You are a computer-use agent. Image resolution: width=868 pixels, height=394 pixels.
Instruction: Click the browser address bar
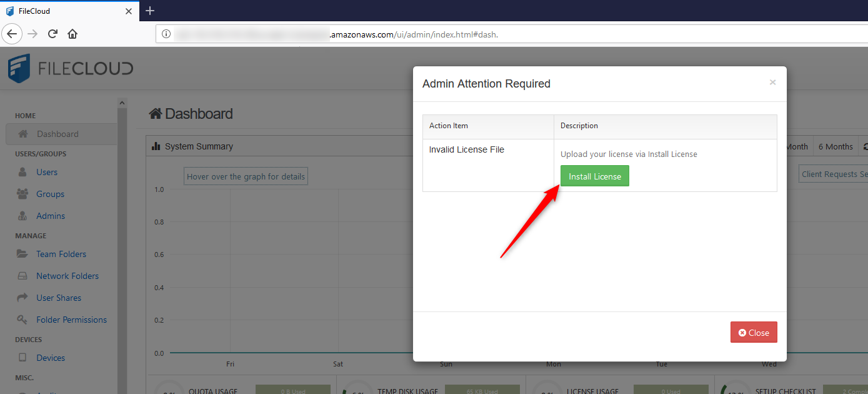[500, 34]
